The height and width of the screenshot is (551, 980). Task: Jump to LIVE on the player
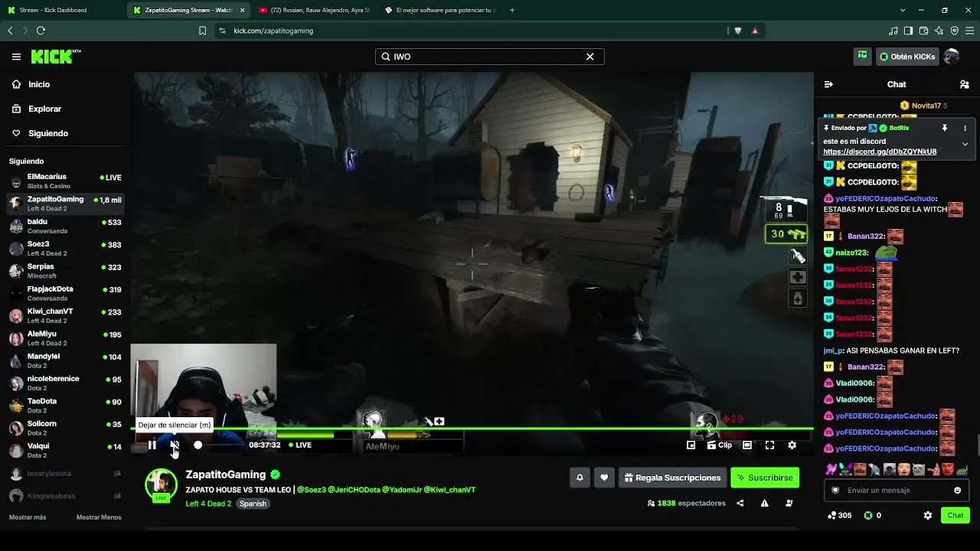coord(300,445)
